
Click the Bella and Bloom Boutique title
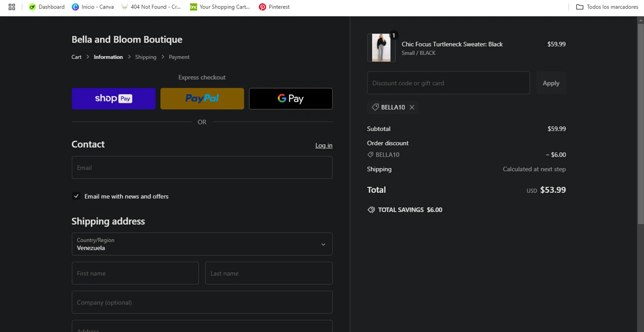[x=127, y=40]
